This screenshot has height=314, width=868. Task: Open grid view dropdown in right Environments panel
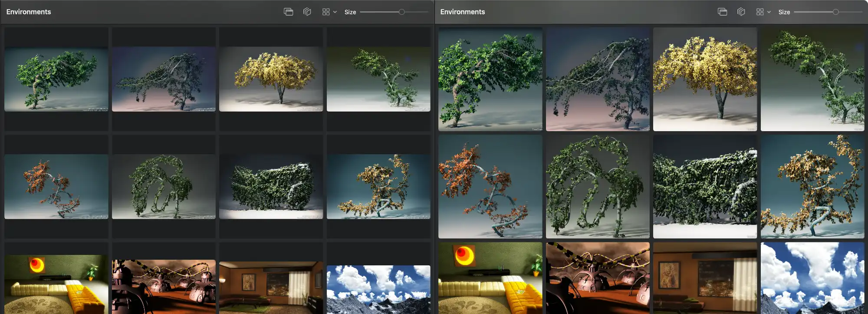tap(763, 12)
